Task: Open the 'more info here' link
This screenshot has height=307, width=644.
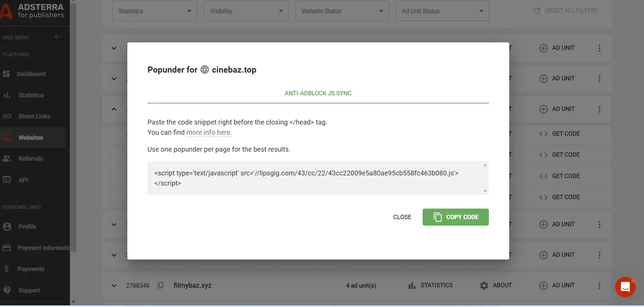Action: click(x=209, y=132)
